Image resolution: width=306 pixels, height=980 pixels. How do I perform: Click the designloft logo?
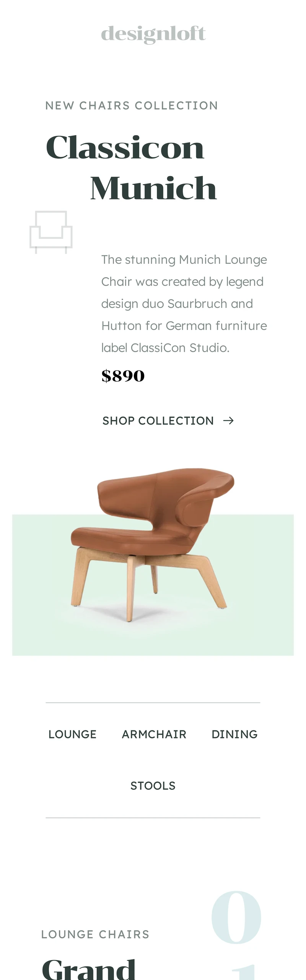153,34
